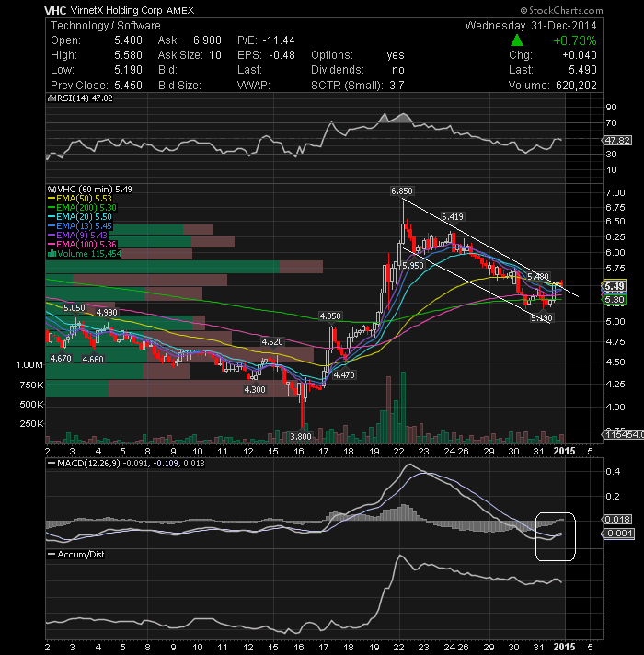The height and width of the screenshot is (655, 644).
Task: Click the 5.050 price annotation
Action: point(75,308)
